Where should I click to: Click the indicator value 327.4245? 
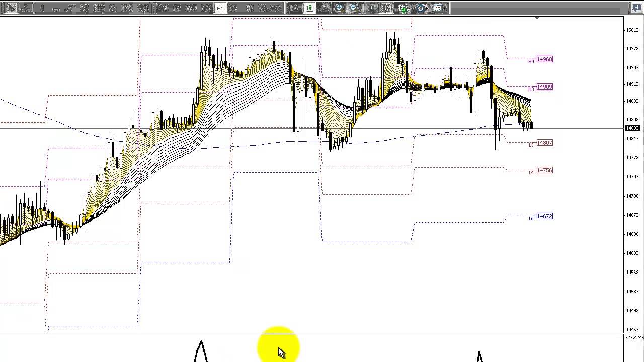[x=634, y=338]
